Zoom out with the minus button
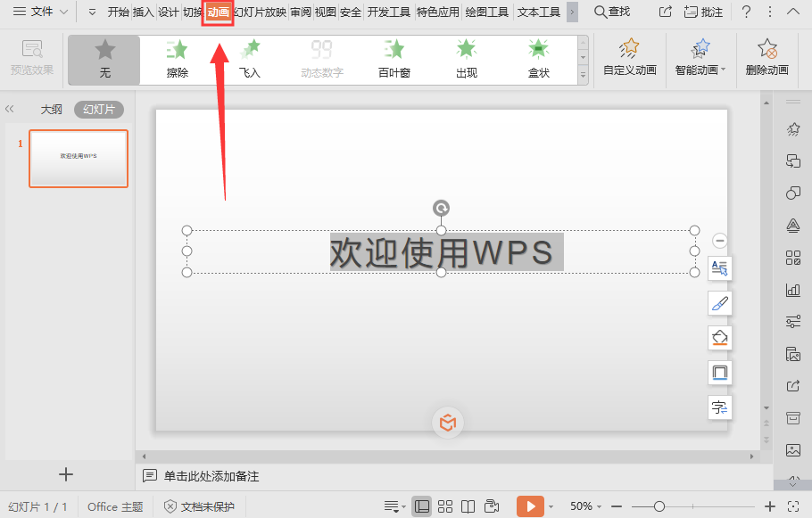 [617, 506]
